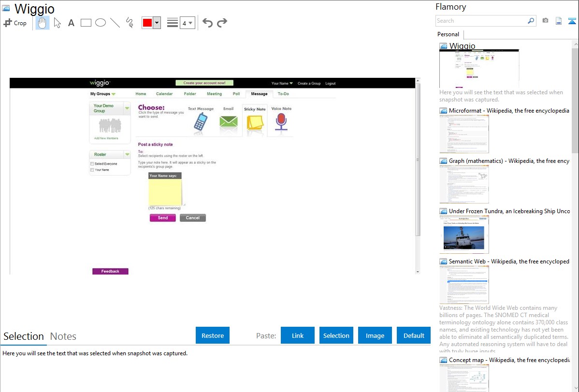The height and width of the screenshot is (392, 579).
Task: Select the arrow pointer tool
Action: click(57, 23)
